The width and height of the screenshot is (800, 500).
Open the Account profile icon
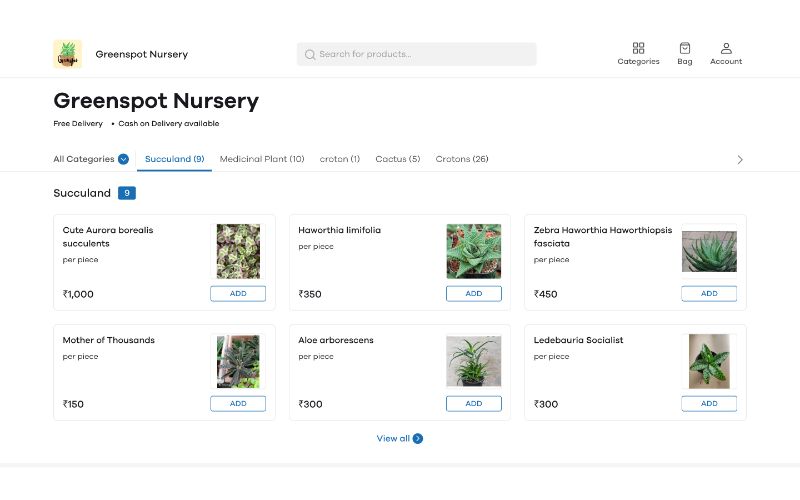coord(726,48)
